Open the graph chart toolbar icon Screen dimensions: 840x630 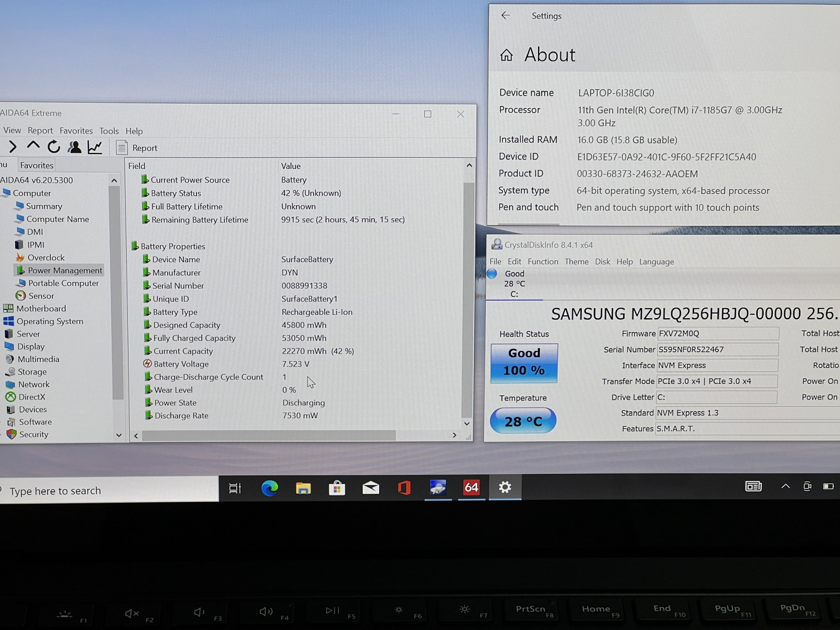coord(95,147)
